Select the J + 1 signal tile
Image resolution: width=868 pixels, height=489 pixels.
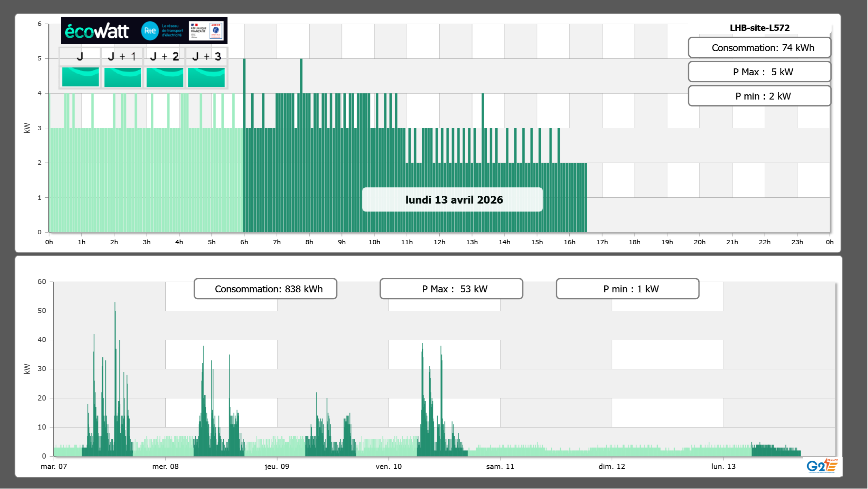(x=122, y=77)
